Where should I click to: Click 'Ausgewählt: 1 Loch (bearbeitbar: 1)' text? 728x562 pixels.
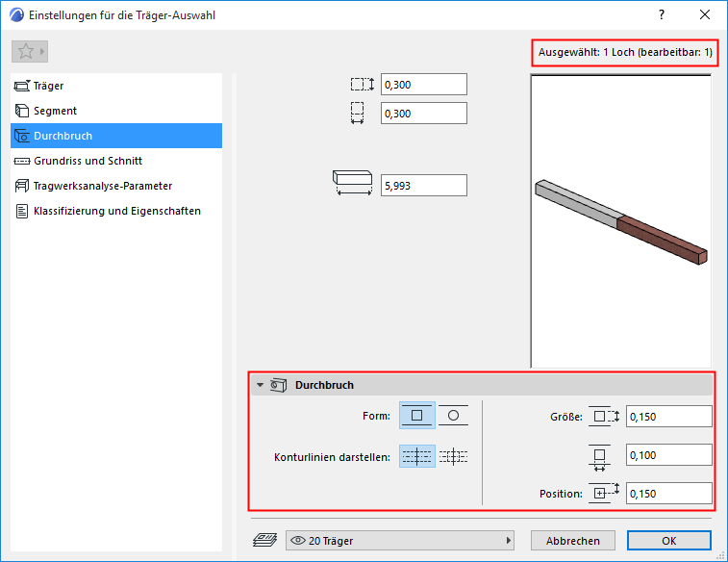[625, 52]
